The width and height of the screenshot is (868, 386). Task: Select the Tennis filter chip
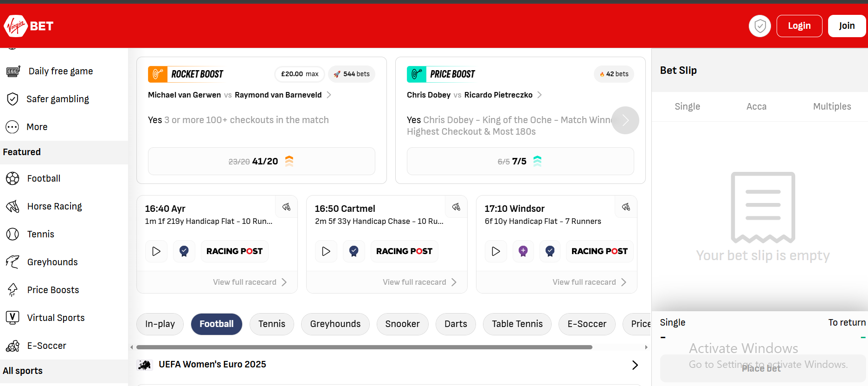click(272, 324)
